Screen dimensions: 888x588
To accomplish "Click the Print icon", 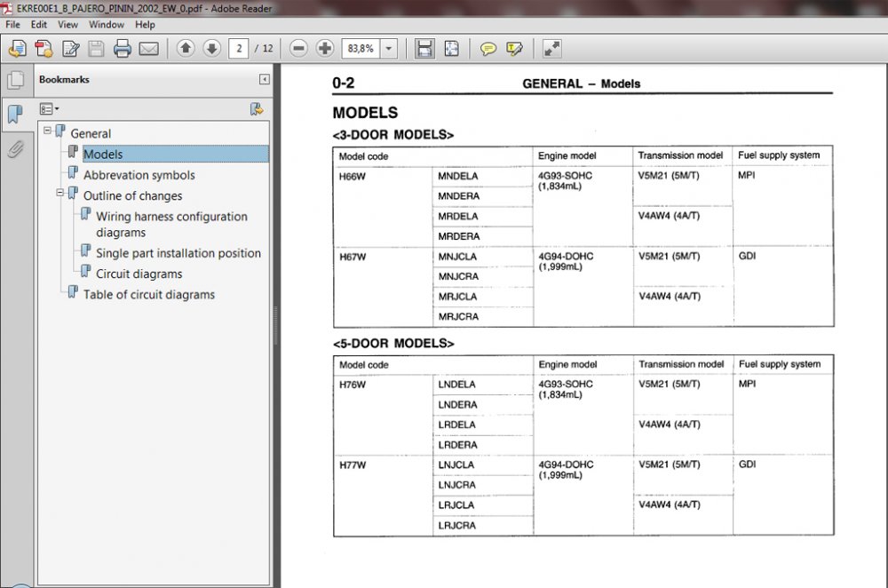I will [123, 49].
